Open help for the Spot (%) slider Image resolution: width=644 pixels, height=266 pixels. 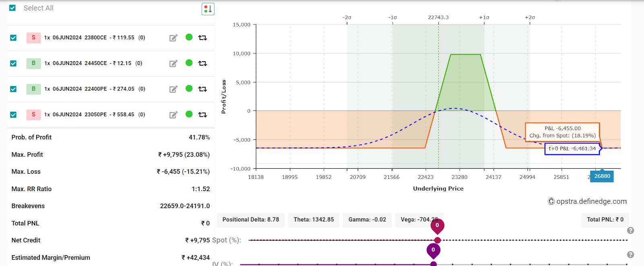(x=630, y=231)
